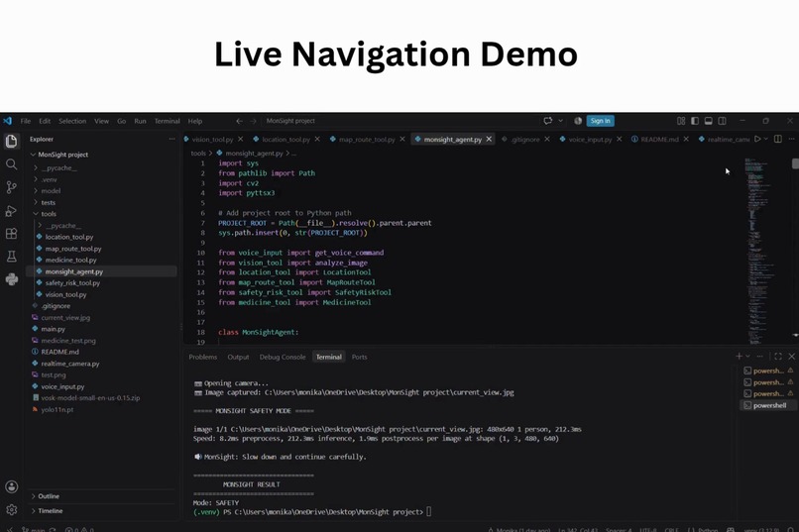Click the VS Code logo icon
This screenshot has height=532, width=799.
(7, 121)
